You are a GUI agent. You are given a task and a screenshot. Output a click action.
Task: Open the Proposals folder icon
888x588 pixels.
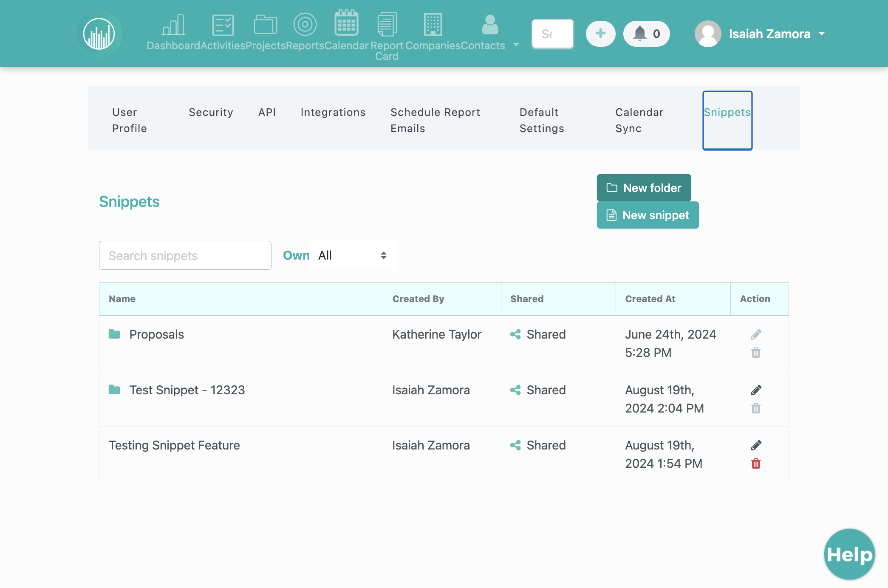coord(114,334)
